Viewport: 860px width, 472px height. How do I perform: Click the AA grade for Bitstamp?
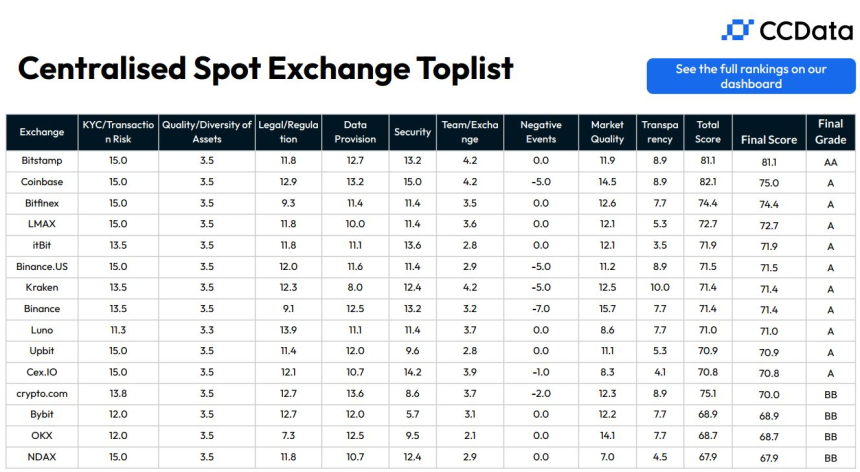pyautogui.click(x=830, y=161)
